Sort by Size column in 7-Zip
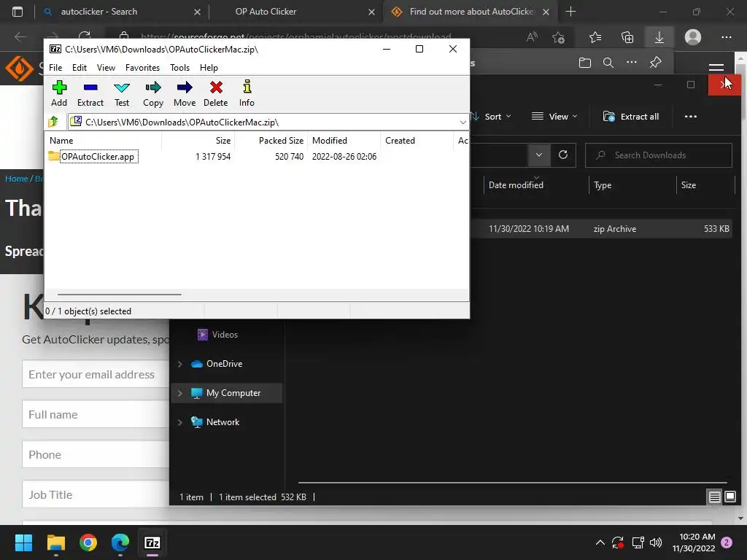This screenshot has width=747, height=560. pos(198,141)
